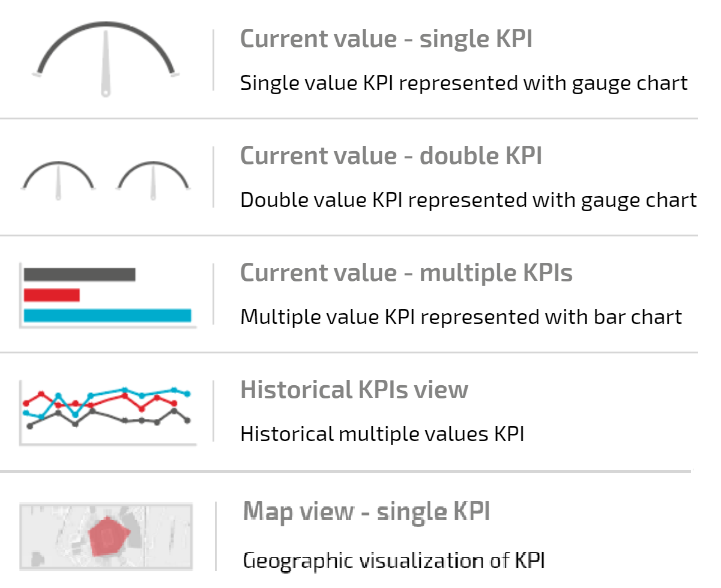Click the historical line chart icon
The width and height of the screenshot is (721, 588).
pos(108,411)
